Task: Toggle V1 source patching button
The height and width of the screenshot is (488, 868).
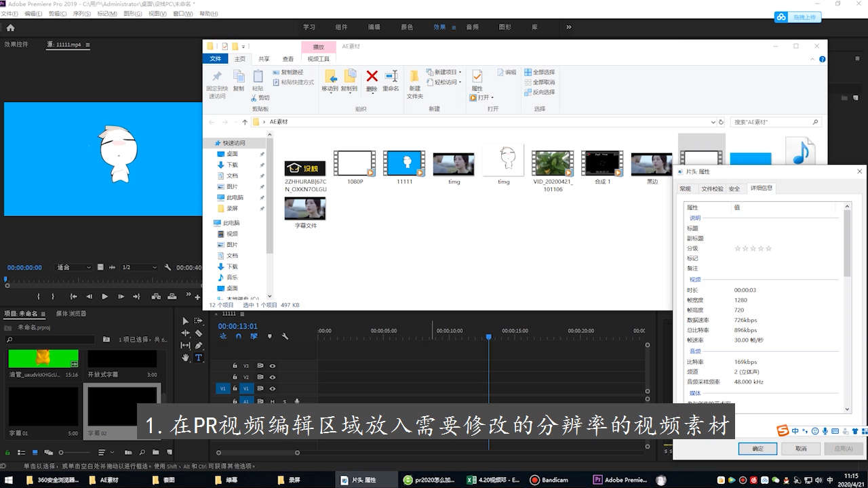Action: (223, 388)
